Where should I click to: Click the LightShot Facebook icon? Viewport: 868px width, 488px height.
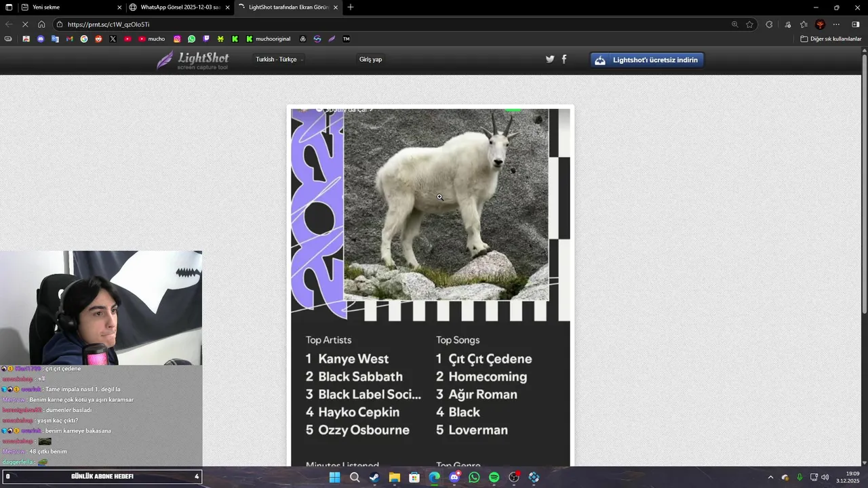click(564, 59)
